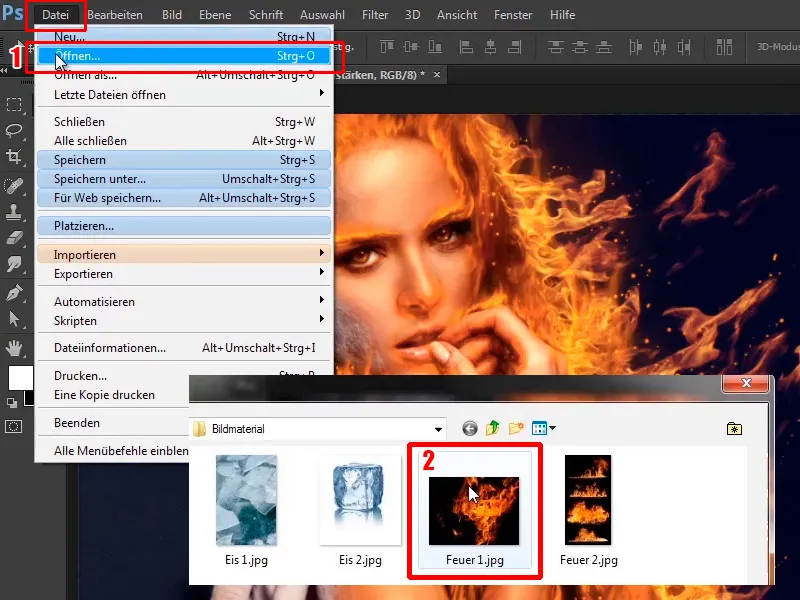
Task: Distribute horizontal centers in options bar
Action: pos(660,47)
